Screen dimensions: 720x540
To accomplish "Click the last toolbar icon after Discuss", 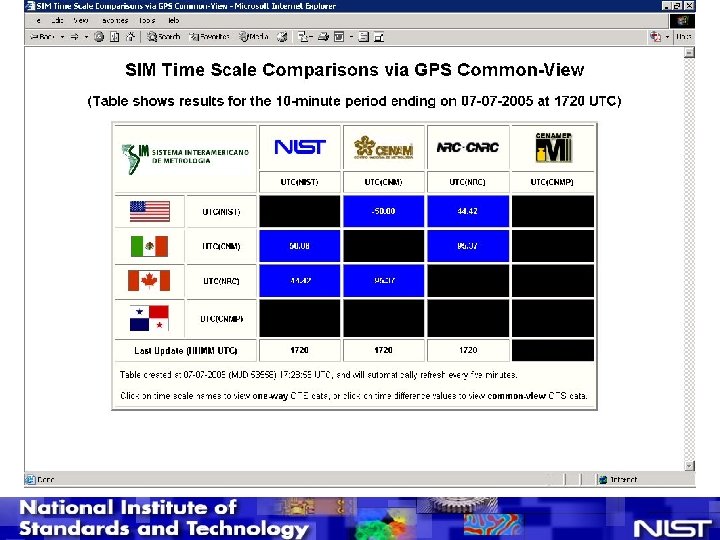I will [x=379, y=37].
